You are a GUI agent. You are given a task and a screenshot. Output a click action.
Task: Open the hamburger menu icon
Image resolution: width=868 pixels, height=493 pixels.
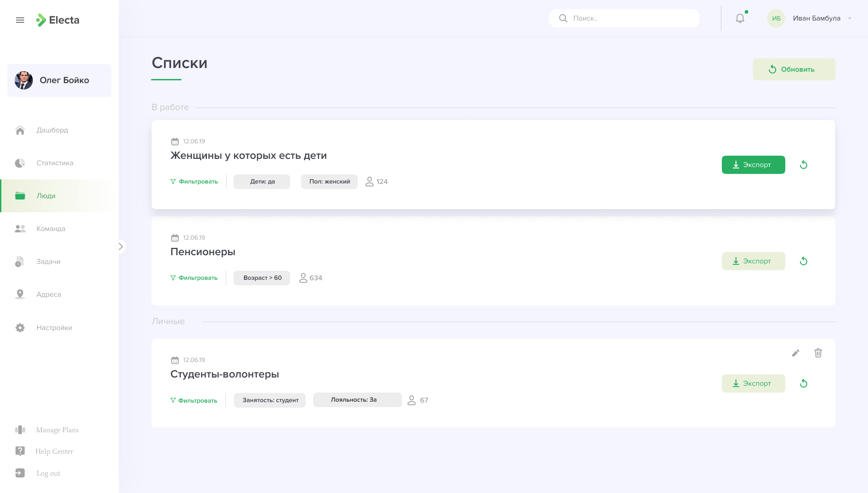click(x=20, y=20)
